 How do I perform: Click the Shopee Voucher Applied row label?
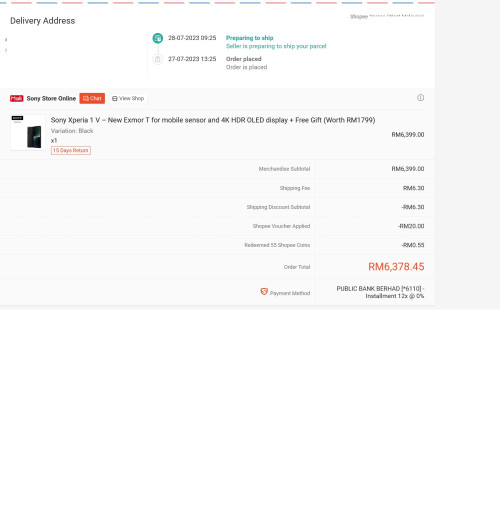pos(281,226)
